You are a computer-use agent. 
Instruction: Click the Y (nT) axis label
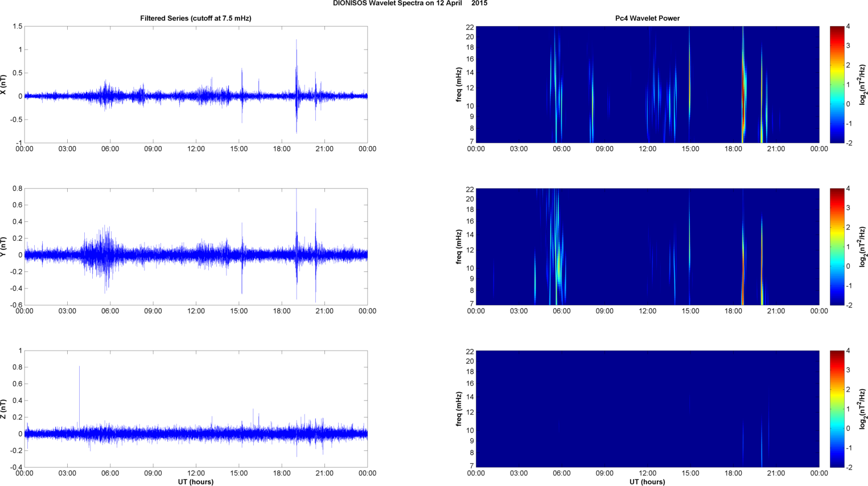(x=4, y=246)
